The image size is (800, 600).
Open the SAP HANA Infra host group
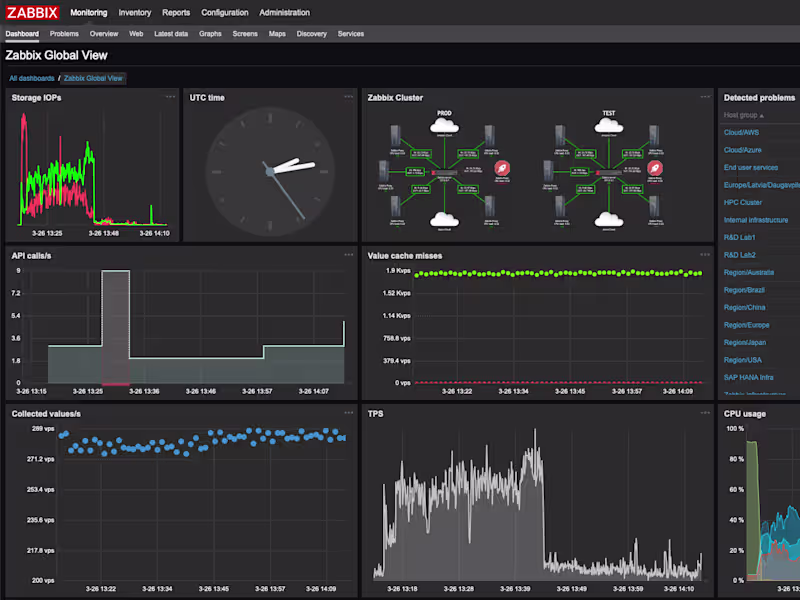click(748, 378)
